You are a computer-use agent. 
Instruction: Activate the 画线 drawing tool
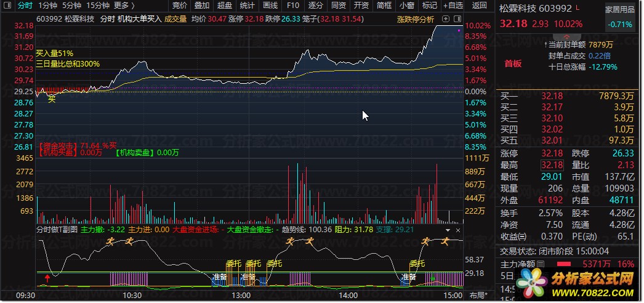pyautogui.click(x=270, y=6)
